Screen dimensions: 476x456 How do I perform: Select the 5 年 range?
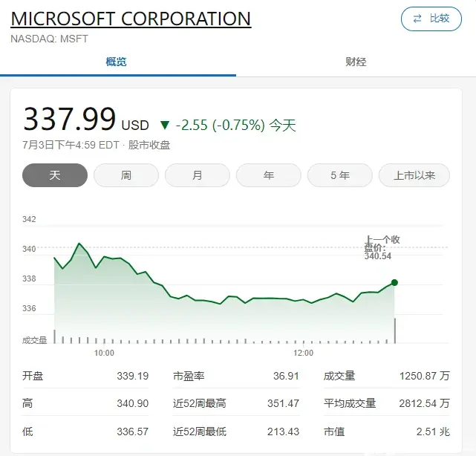tap(340, 175)
